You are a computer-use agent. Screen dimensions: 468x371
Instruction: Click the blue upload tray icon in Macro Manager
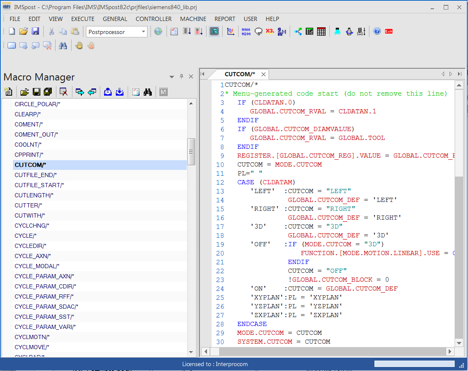pyautogui.click(x=108, y=92)
